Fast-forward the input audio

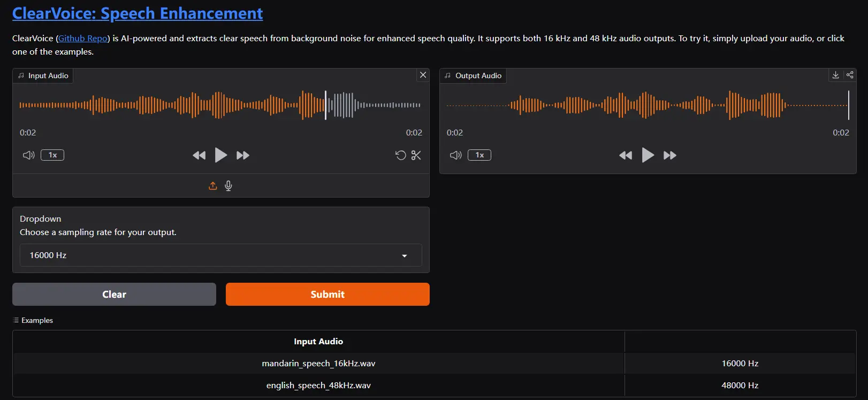243,155
